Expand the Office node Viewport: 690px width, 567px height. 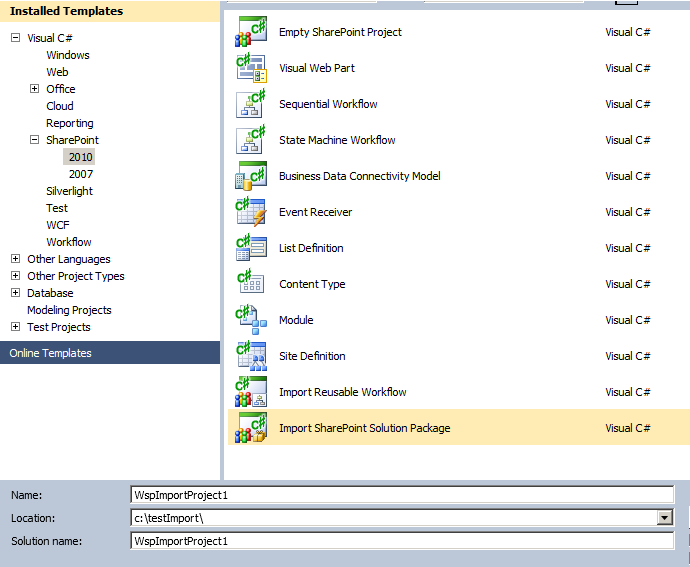[x=35, y=89]
